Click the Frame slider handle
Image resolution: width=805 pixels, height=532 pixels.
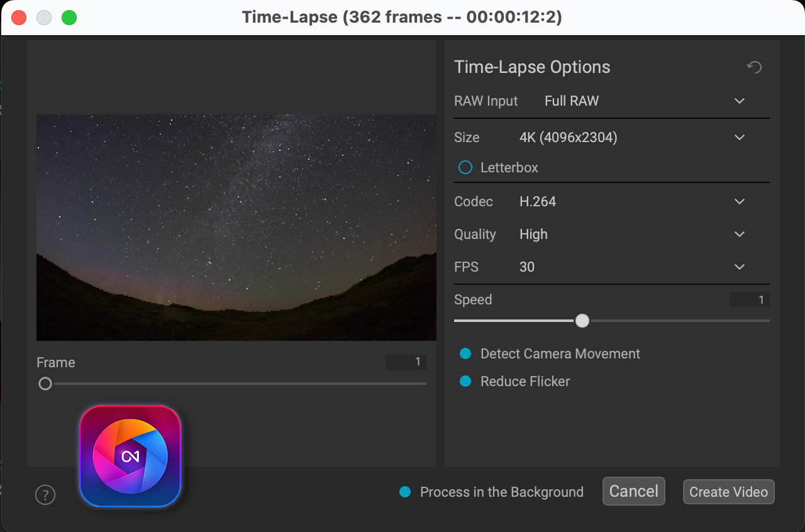(45, 384)
